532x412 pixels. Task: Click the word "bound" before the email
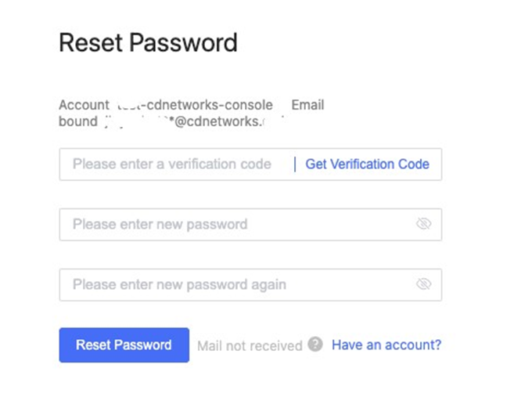[x=77, y=121]
